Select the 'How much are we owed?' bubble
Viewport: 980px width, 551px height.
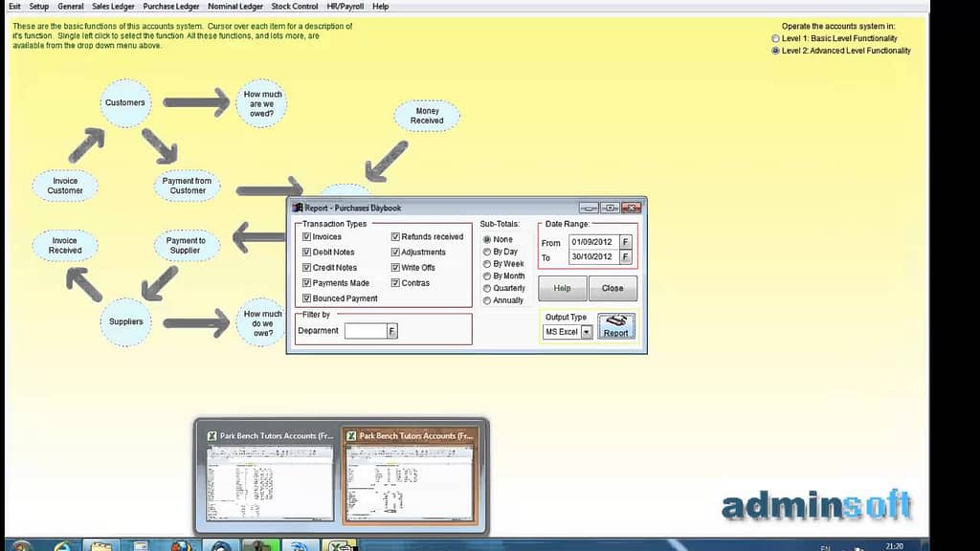[x=262, y=103]
